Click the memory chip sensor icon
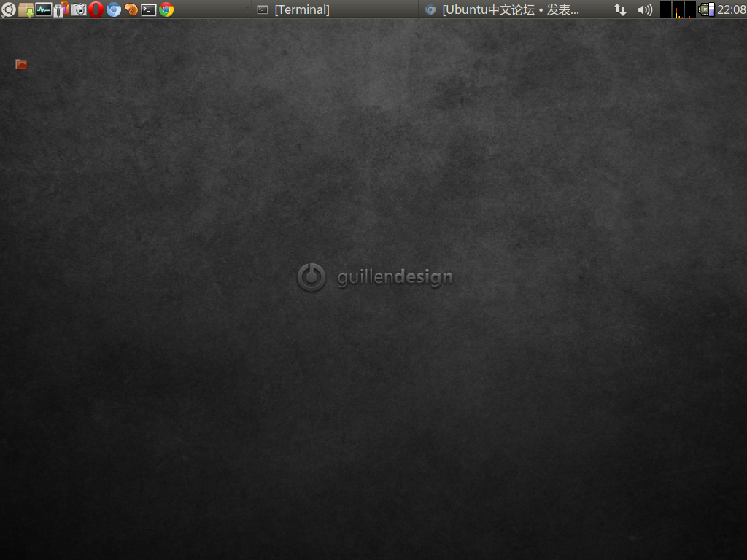747x560 pixels. coord(706,9)
